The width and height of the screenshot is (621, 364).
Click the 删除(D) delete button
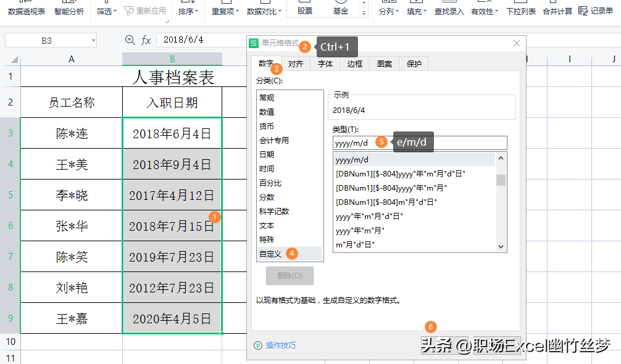coord(290,275)
